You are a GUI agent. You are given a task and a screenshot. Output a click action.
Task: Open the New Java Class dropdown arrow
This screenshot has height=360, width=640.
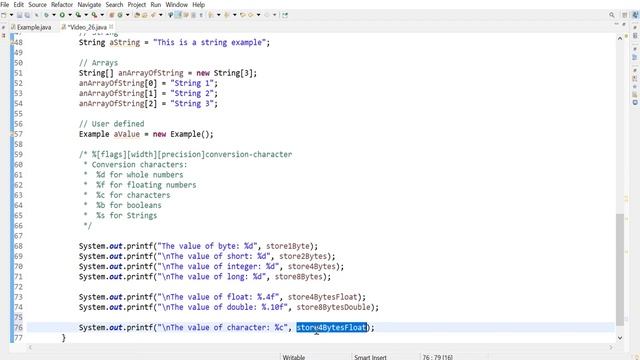tap(127, 15)
